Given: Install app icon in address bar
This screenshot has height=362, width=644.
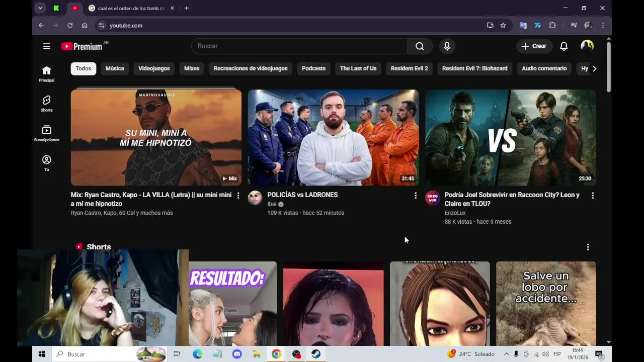Looking at the screenshot, I should [490, 25].
